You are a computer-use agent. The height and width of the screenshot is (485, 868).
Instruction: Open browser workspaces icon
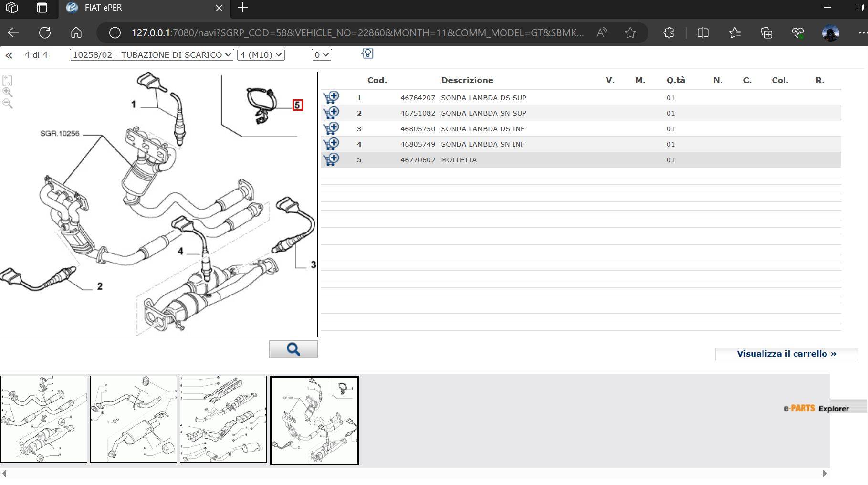click(12, 8)
